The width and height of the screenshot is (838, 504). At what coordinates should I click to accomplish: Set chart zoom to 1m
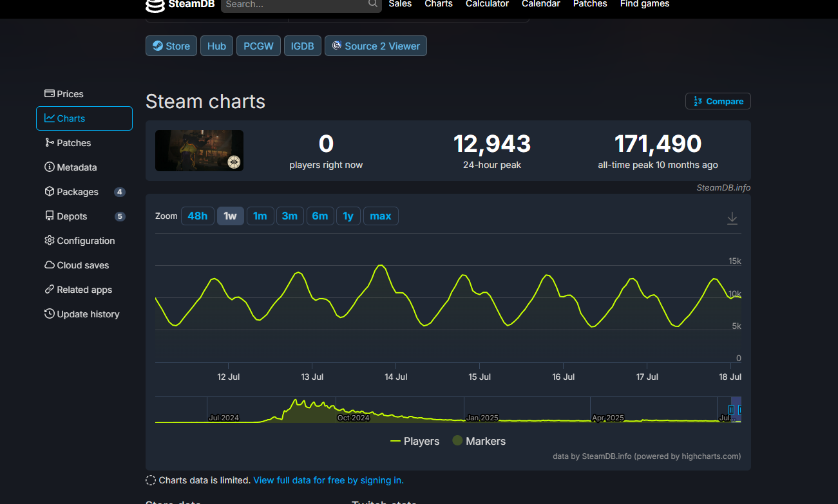tap(260, 216)
